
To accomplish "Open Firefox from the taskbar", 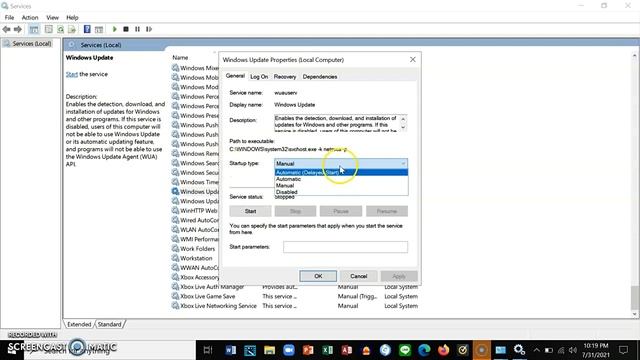I will click(444, 350).
